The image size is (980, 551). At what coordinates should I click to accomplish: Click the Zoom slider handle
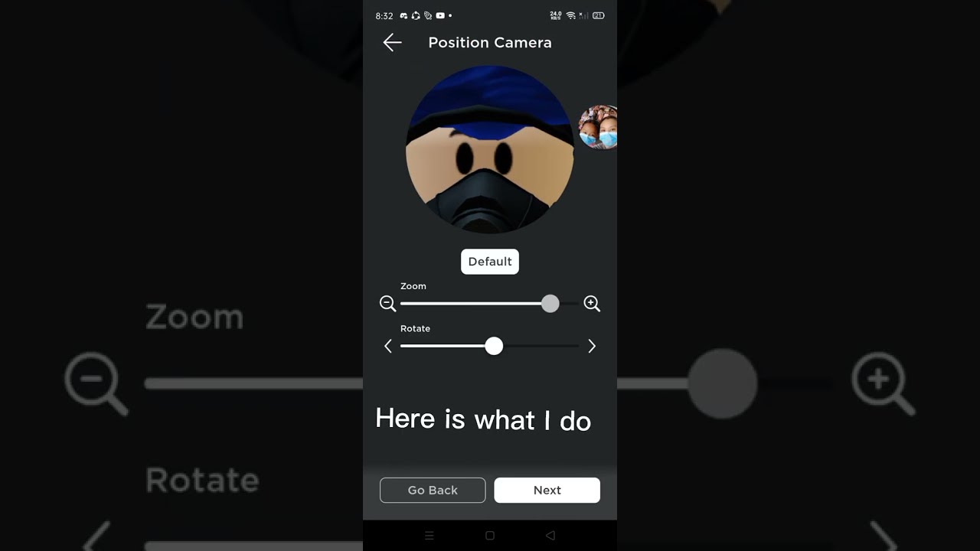pos(550,304)
